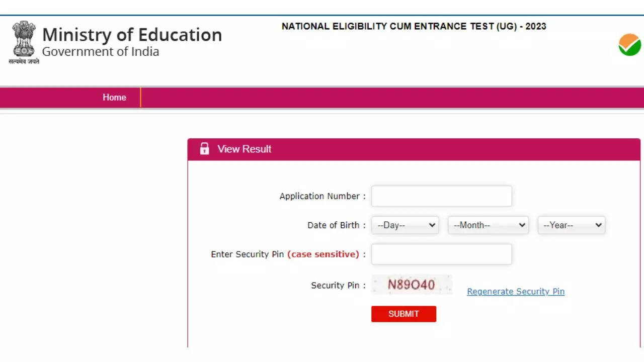Click the orange-green checkmark NTA logo
Screen dimensions: 644x362
coord(629,45)
